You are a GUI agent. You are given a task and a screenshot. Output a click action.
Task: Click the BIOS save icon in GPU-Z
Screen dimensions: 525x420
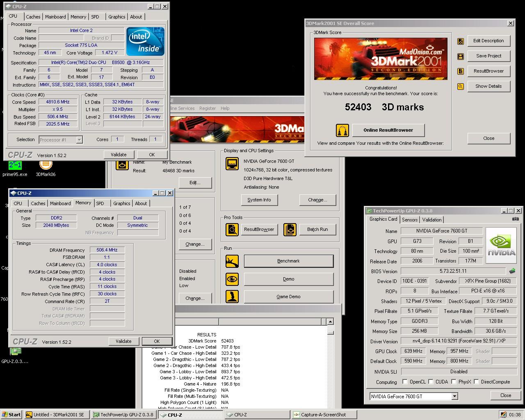[512, 271]
